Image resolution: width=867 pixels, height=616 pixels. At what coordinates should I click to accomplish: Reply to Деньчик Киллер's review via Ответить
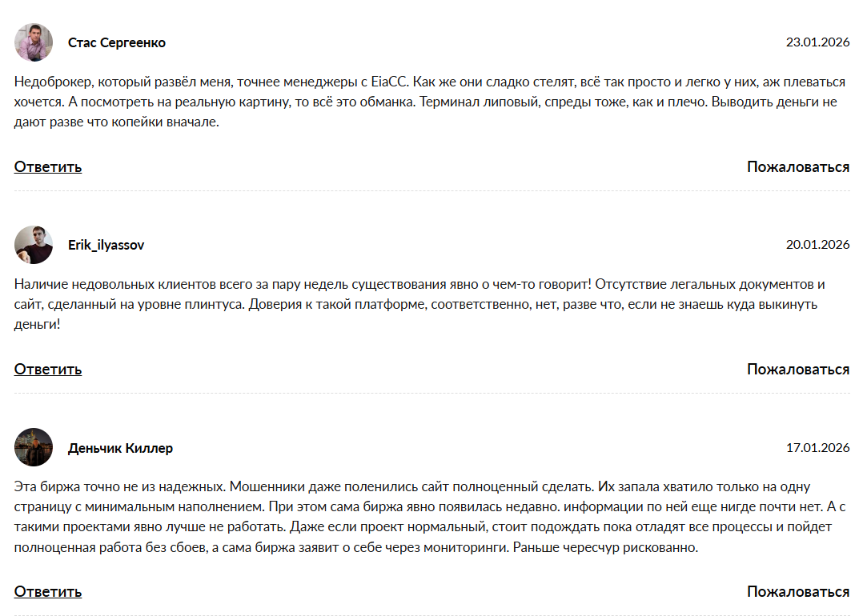48,591
